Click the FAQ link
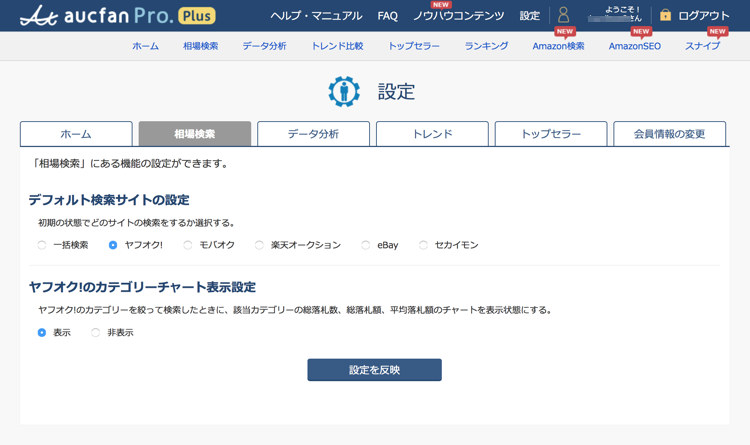 387,16
